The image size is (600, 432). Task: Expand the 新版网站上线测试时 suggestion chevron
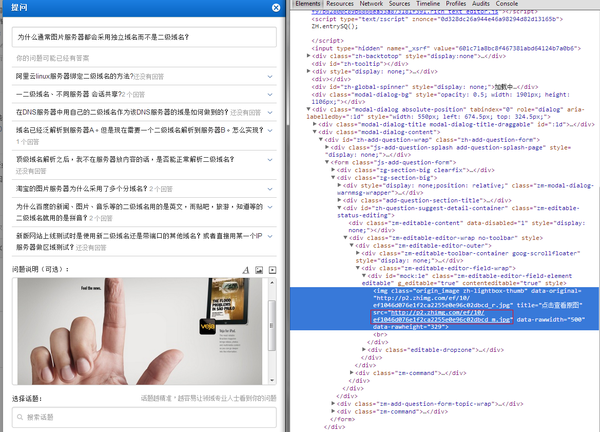click(270, 236)
